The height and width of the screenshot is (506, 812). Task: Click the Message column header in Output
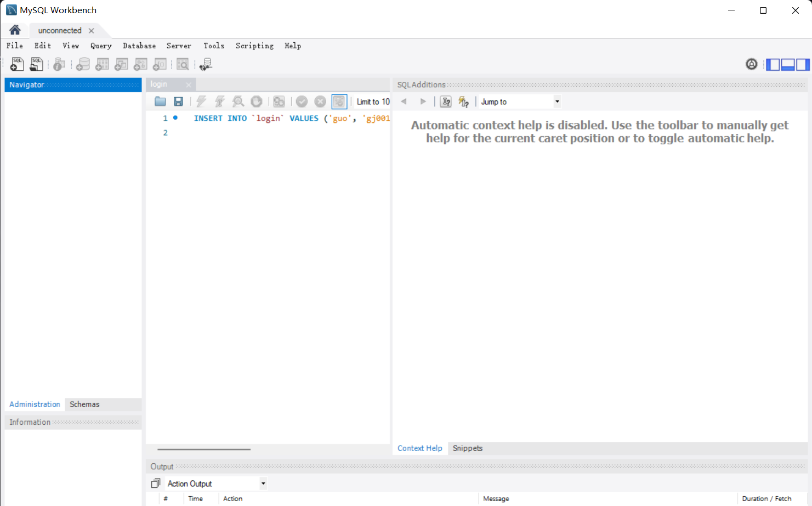(496, 498)
